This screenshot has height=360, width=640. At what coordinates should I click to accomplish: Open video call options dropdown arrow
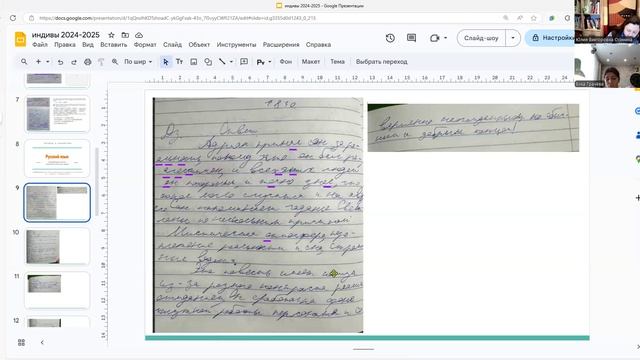click(445, 38)
